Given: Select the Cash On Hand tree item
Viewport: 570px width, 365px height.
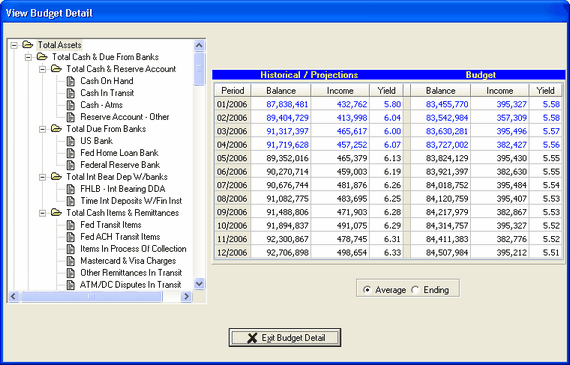Looking at the screenshot, I should point(107,81).
